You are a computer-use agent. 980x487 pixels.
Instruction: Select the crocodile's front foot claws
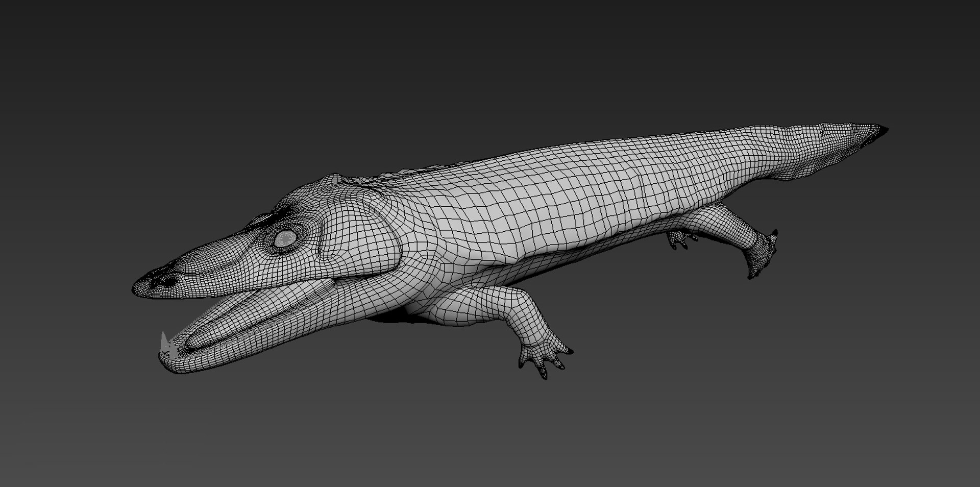pos(545,360)
